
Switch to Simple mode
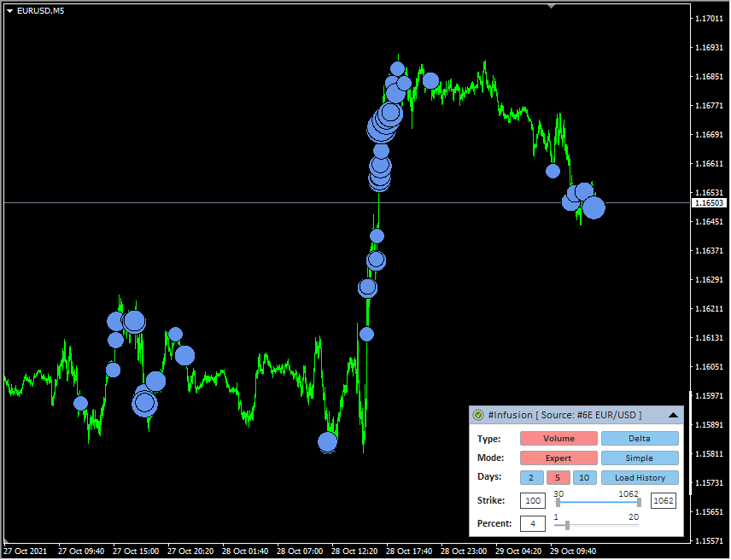[640, 458]
